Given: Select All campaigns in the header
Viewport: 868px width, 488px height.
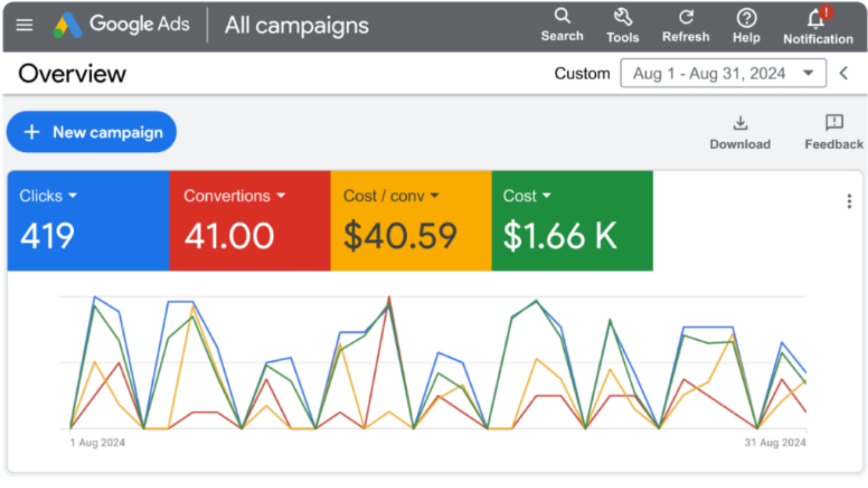Looking at the screenshot, I should click(x=296, y=26).
